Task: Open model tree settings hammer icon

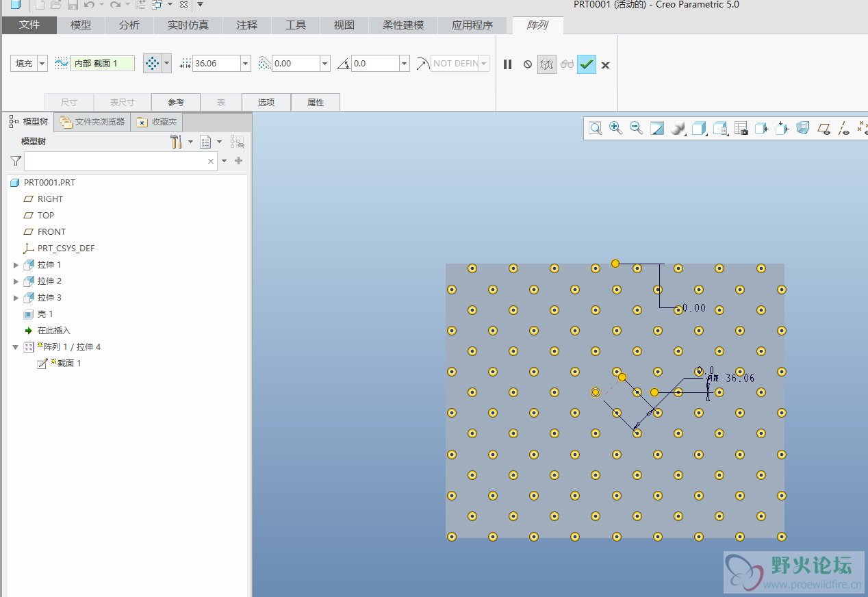Action: click(x=176, y=142)
